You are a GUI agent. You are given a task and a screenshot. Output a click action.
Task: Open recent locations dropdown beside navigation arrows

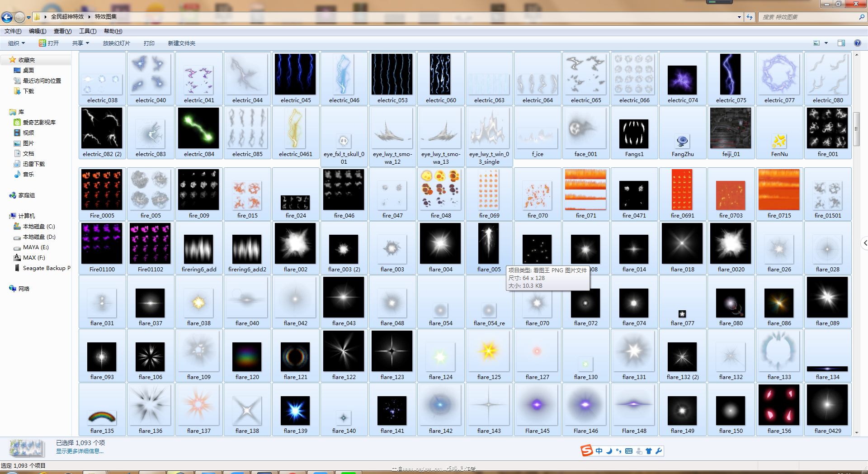click(28, 18)
